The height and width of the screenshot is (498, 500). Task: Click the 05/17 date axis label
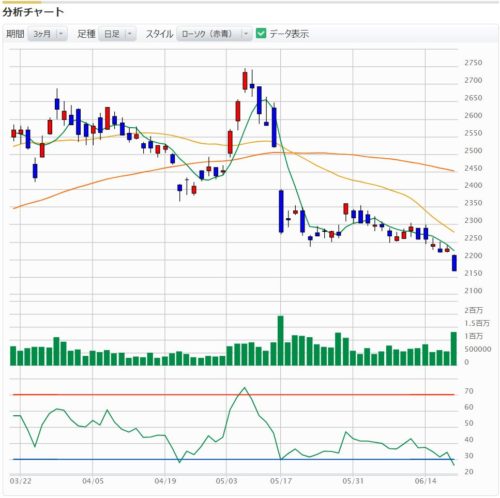tap(280, 481)
